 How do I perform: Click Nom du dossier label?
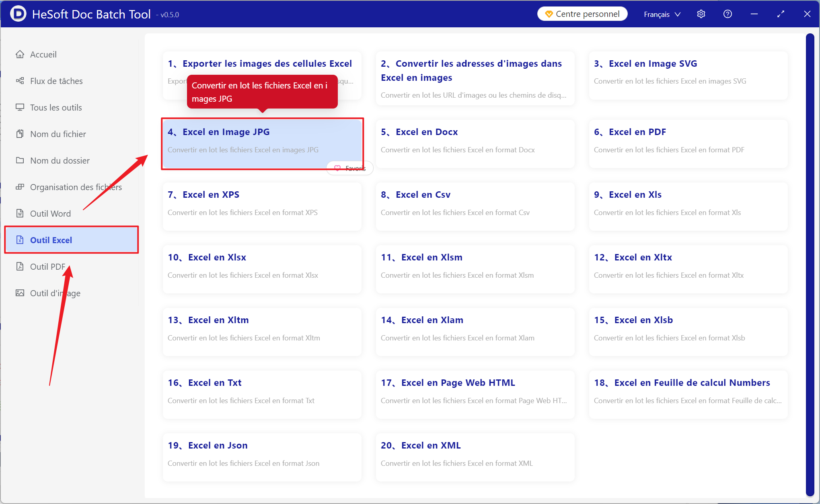pos(60,160)
